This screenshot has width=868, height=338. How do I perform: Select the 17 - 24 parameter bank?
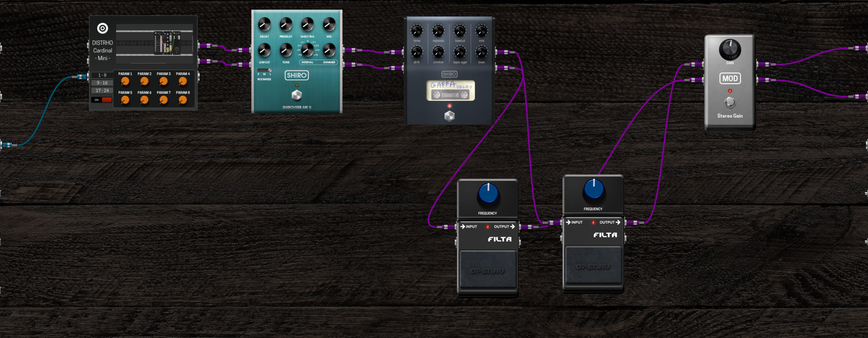click(102, 91)
